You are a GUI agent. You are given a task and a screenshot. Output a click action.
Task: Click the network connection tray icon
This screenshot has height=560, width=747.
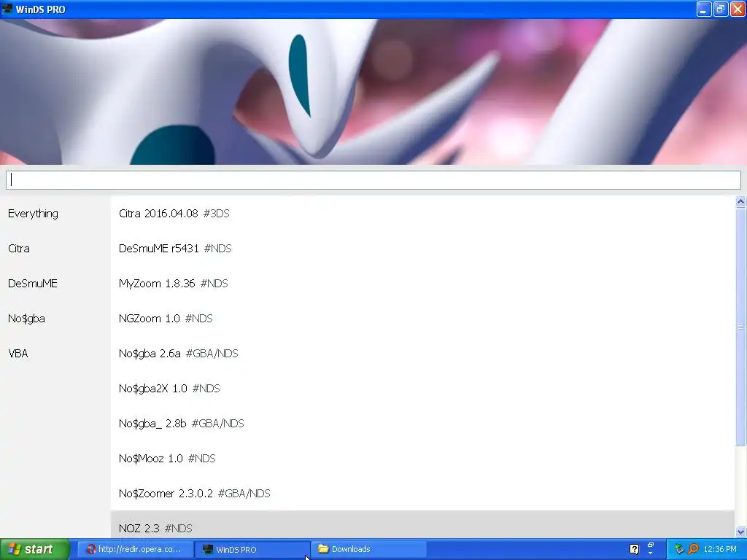[679, 549]
